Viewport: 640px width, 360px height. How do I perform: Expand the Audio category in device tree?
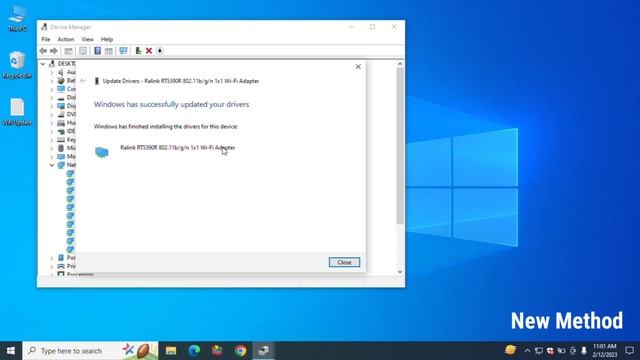[x=52, y=72]
